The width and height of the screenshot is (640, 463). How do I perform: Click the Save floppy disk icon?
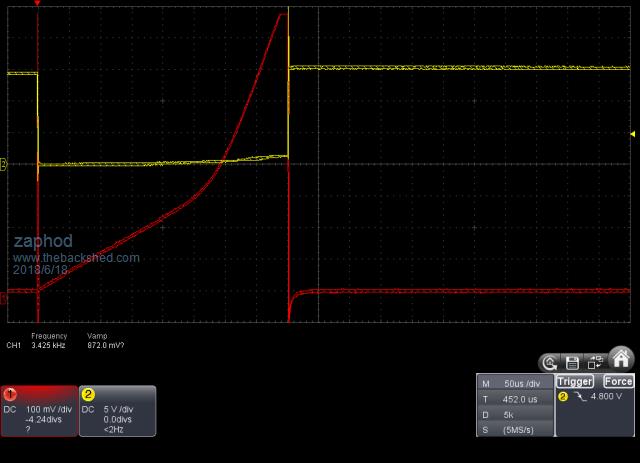(573, 362)
